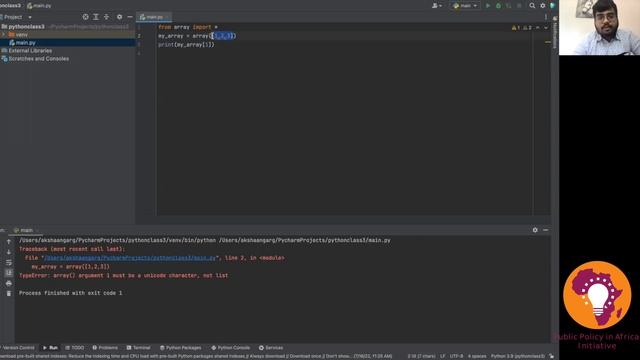This screenshot has height=360, width=640.
Task: Toggle Scroll to End in console
Action: click(9, 273)
